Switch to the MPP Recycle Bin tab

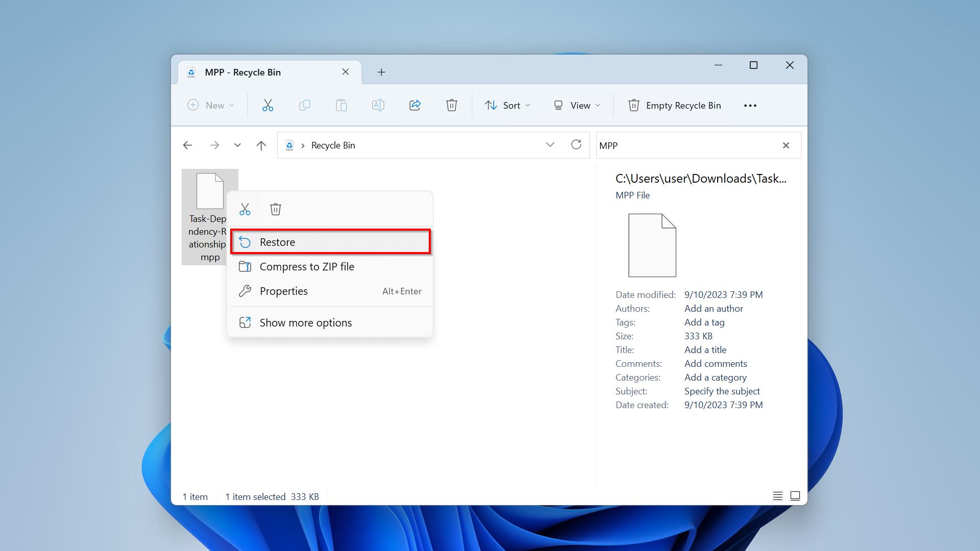pos(262,72)
